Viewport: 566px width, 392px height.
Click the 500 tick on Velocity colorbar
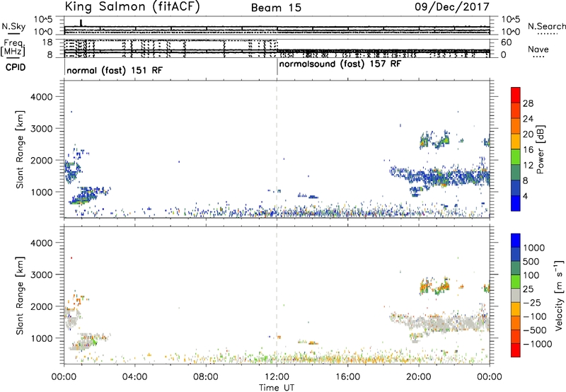click(531, 261)
